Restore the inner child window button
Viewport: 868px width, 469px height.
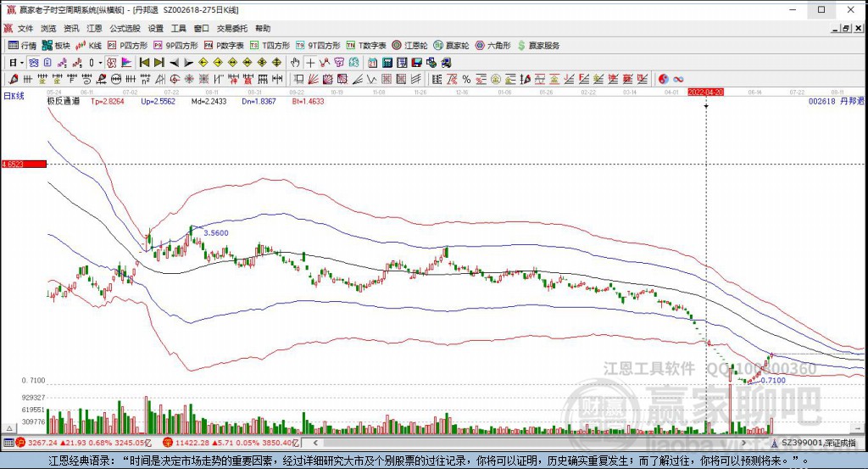click(847, 28)
